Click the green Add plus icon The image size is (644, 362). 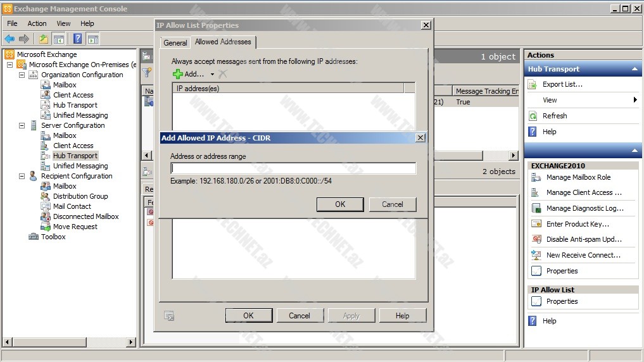tap(178, 74)
